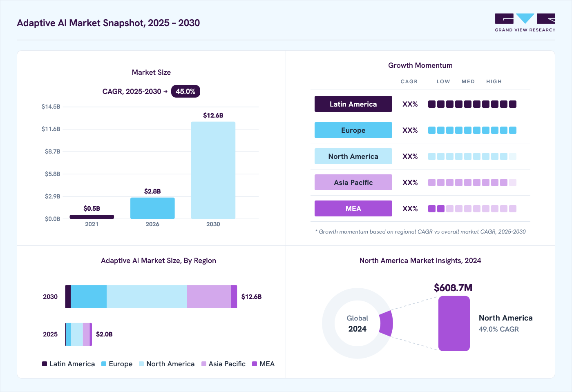Click the $12.6B label beside 2030 stacked bar
This screenshot has width=572, height=392.
pyautogui.click(x=251, y=297)
